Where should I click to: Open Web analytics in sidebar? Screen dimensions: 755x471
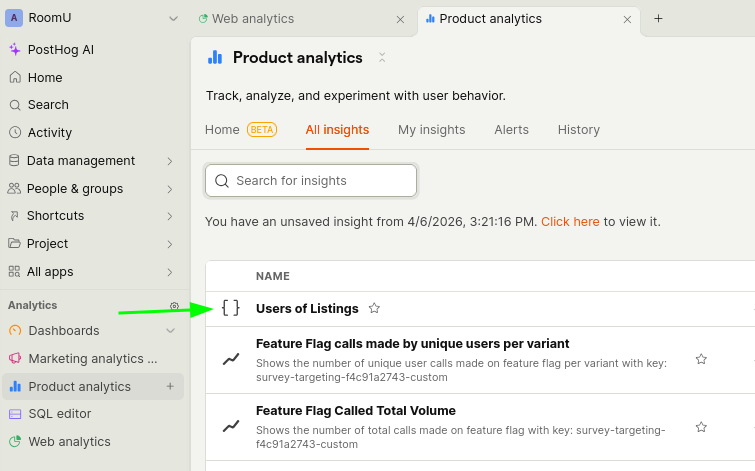click(69, 441)
